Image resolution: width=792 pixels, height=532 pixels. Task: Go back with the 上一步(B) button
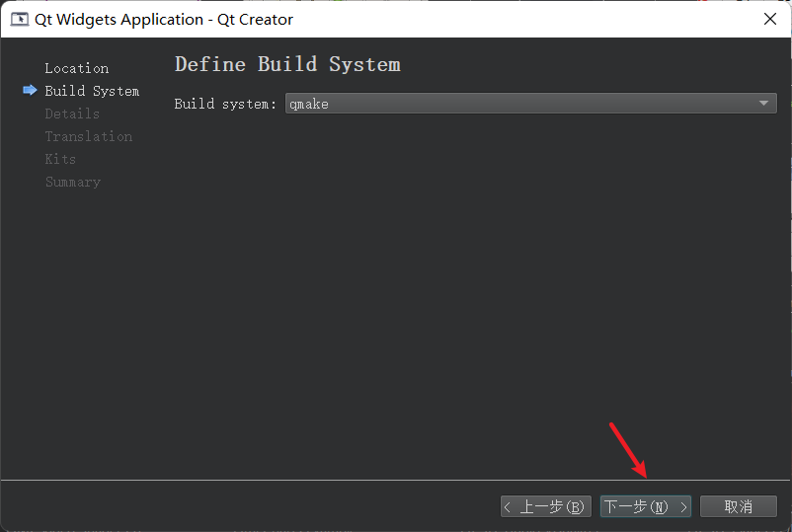tap(545, 506)
